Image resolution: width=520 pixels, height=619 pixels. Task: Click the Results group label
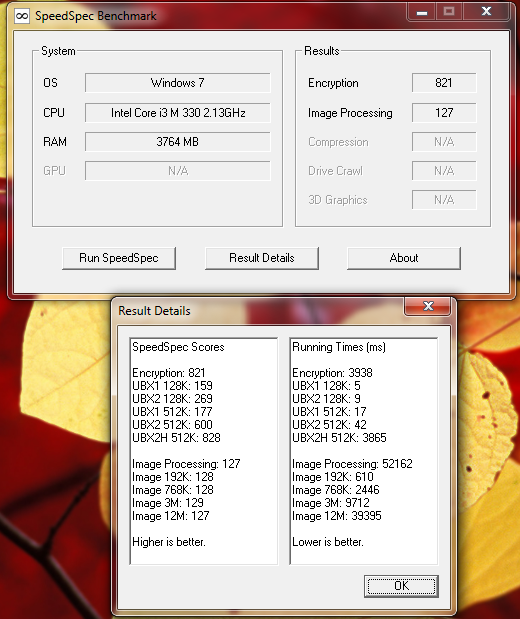322,51
